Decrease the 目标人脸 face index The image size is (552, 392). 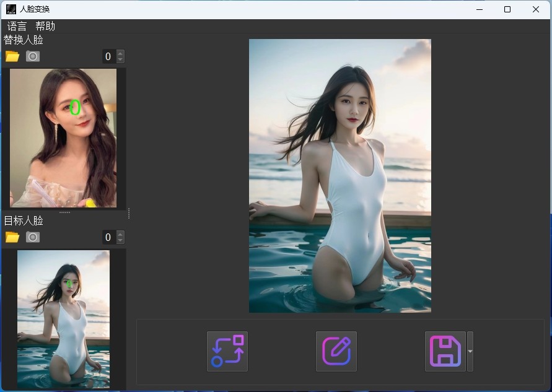[x=120, y=240]
